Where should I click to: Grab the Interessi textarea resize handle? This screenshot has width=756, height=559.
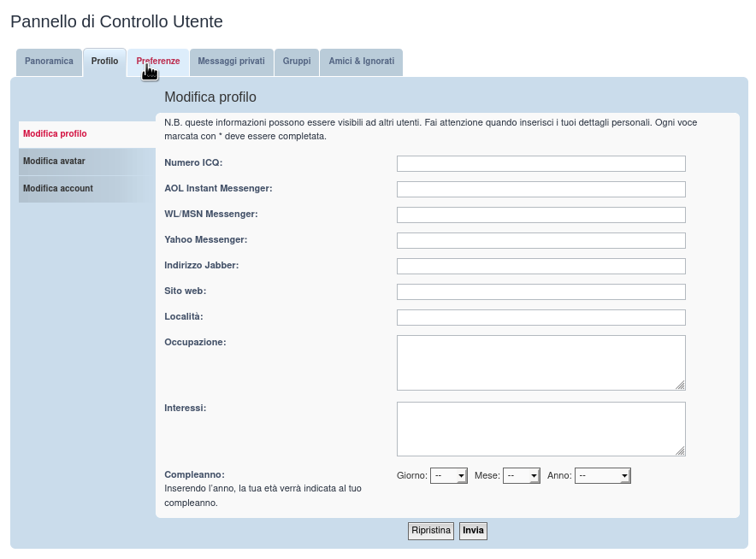pos(681,451)
